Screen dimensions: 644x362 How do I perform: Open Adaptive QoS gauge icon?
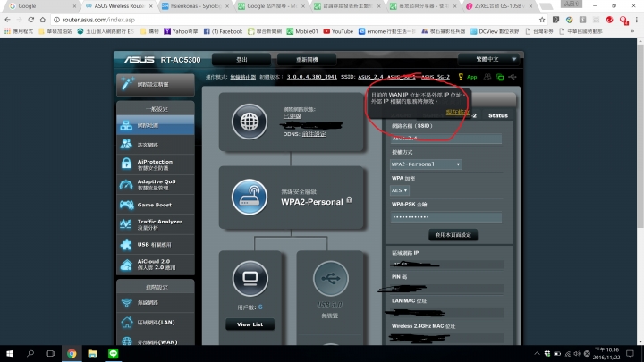[x=126, y=184]
